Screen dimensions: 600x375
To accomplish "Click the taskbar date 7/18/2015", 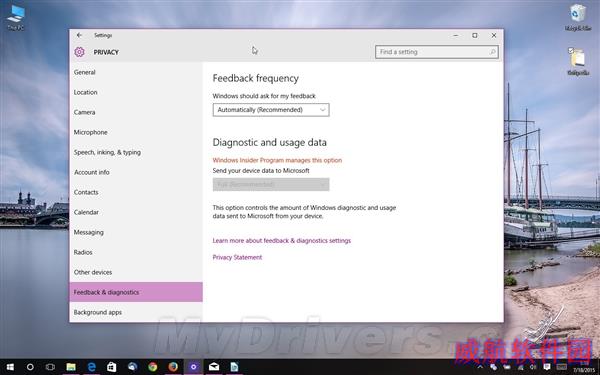I will pyautogui.click(x=584, y=370).
